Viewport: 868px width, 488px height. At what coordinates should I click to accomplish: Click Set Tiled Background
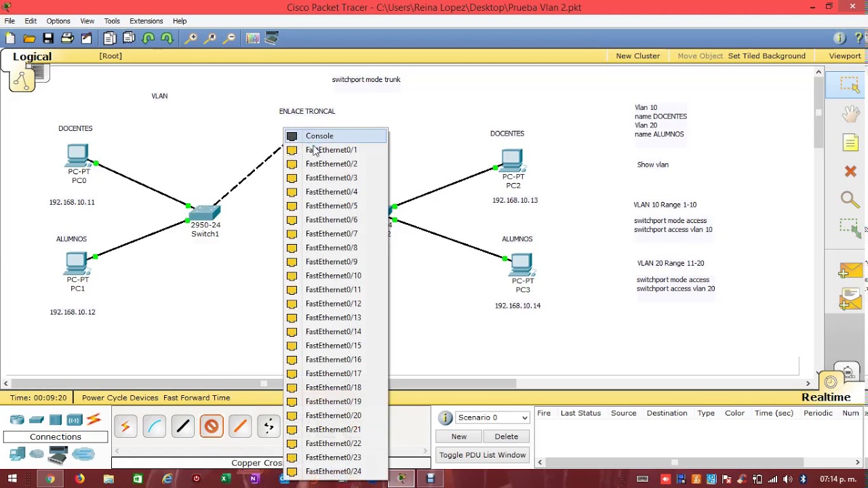(x=766, y=56)
